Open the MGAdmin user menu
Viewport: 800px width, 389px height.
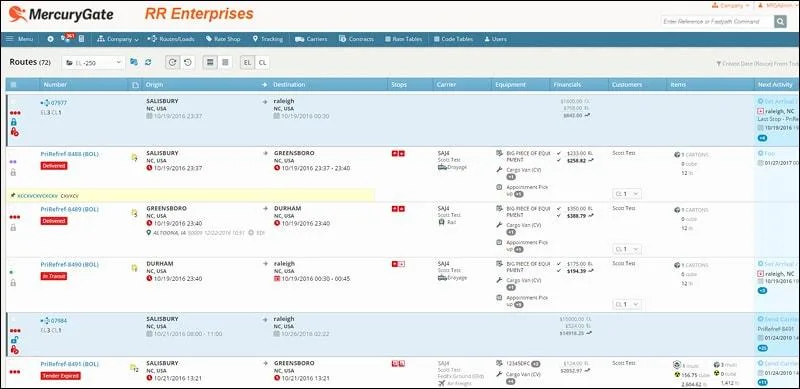[x=779, y=5]
